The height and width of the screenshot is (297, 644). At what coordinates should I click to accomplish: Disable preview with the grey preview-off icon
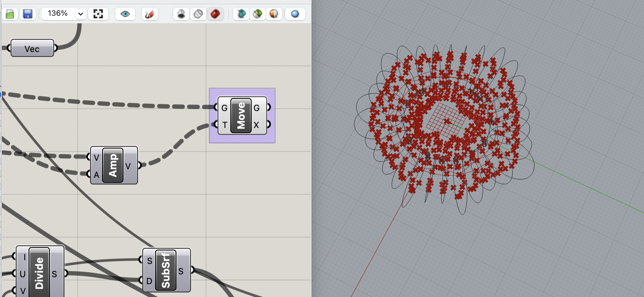181,14
